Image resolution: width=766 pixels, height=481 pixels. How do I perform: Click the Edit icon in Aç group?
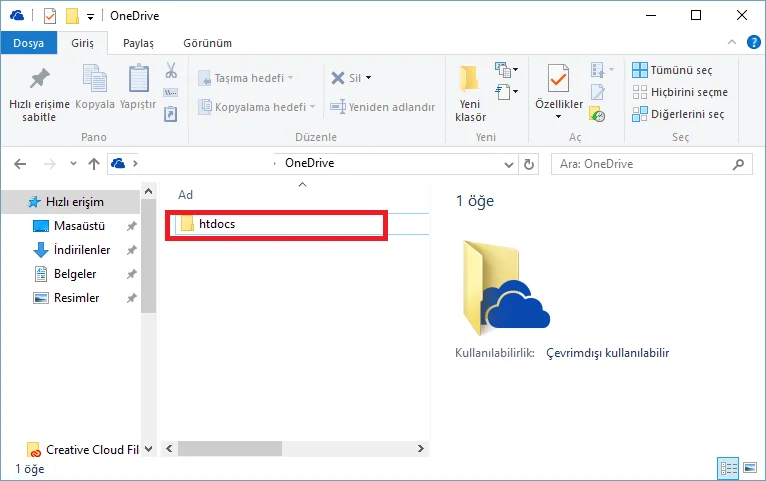(x=597, y=92)
